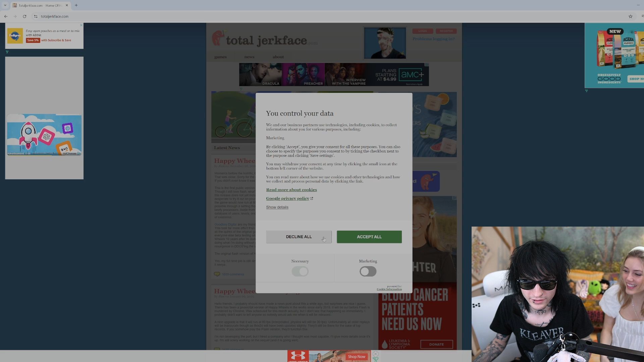Click the LOGIN button
Image resolution: width=644 pixels, height=362 pixels.
[x=423, y=31]
